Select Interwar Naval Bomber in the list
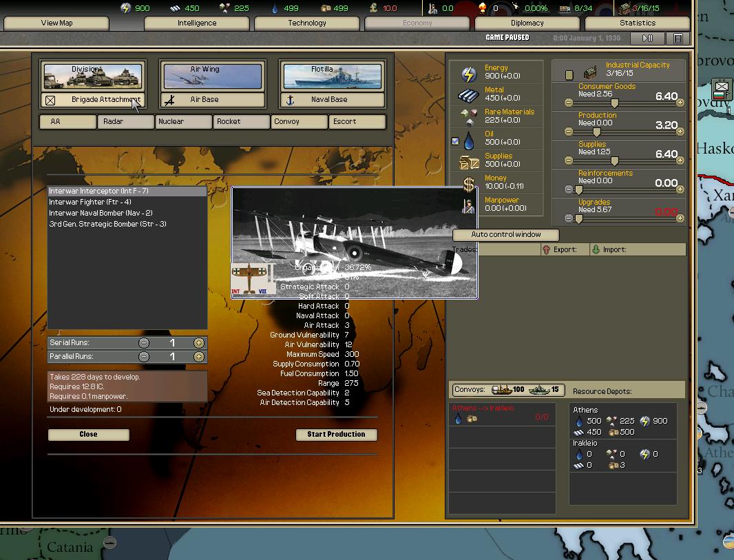Viewport: 734px width, 560px height. pos(101,214)
